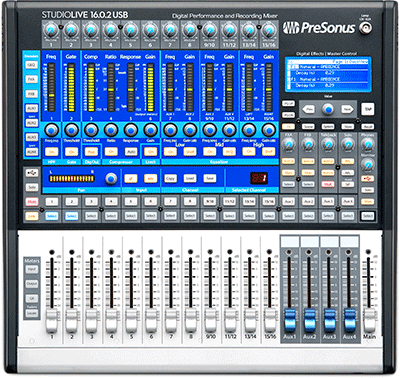Viewport: 400px width, 378px height.
Task: Toggle the Mid EQ Hi Q button
Action: pyautogui.click(x=229, y=152)
